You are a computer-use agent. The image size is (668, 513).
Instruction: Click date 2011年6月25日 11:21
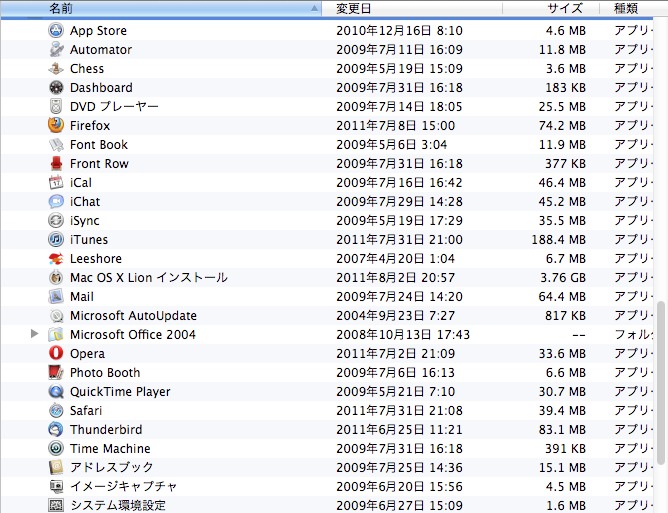399,429
